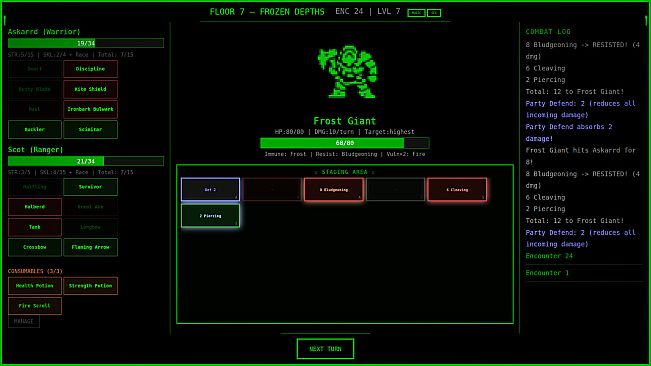
Task: Select Scot's Survivor card
Action: point(91,187)
